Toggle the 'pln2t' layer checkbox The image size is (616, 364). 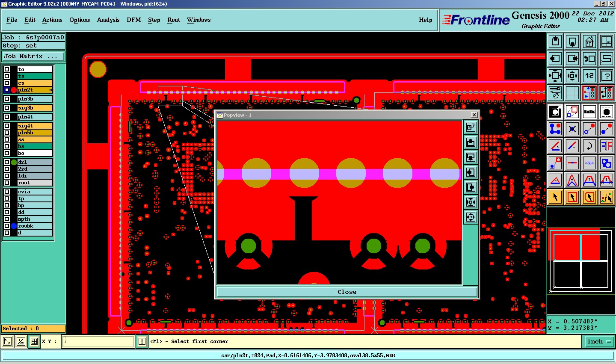point(7,90)
